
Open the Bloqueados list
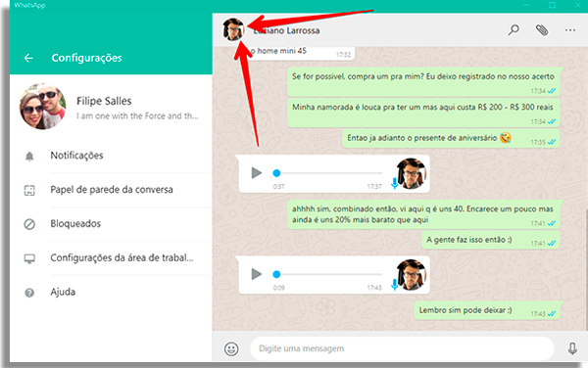[x=111, y=224]
